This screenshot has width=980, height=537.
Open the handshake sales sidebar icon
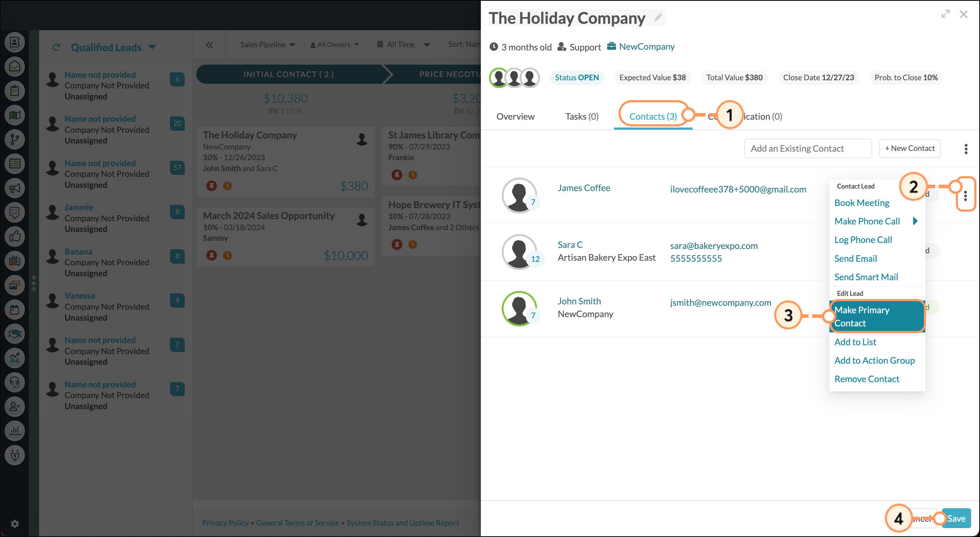pyautogui.click(x=15, y=334)
